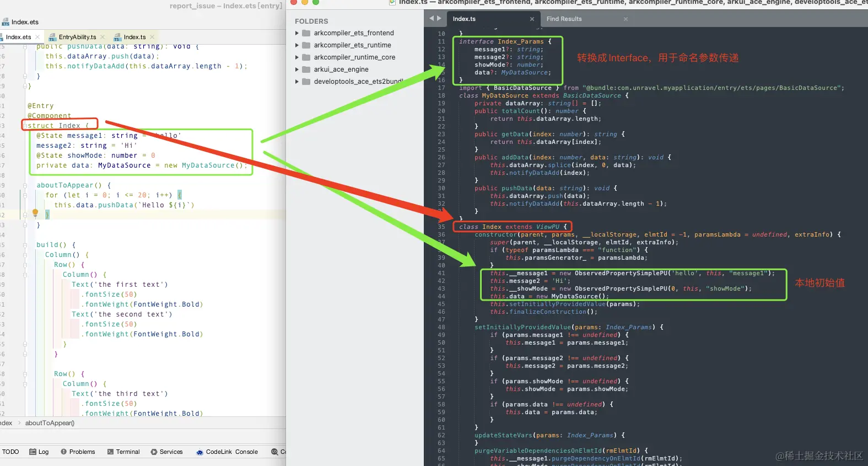Switch to the EntryAbility.ts editor tab
Viewport: 868px width, 466px height.
77,37
